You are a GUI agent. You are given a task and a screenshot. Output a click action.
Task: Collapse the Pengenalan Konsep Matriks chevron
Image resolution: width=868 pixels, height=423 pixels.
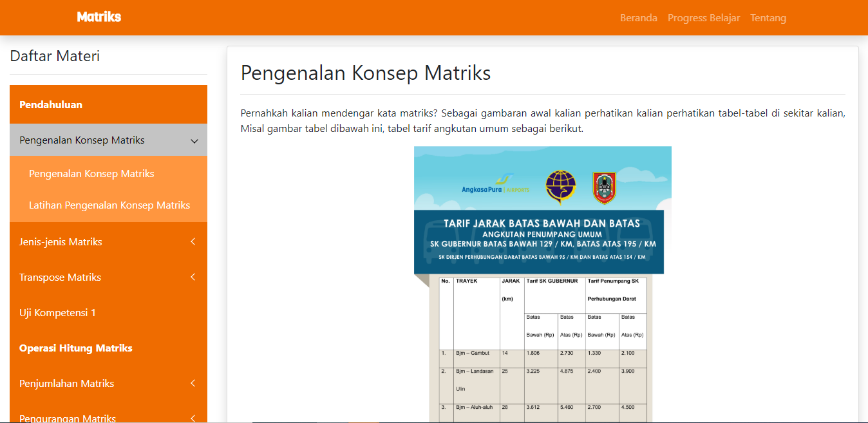[194, 141]
